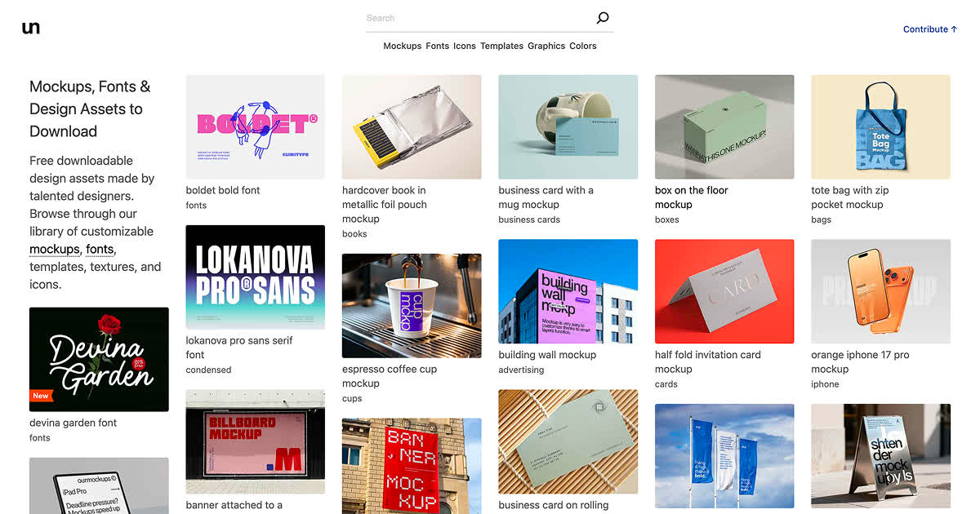This screenshot has height=514, width=980.
Task: Click the magnifying glass search icon
Action: [x=603, y=18]
